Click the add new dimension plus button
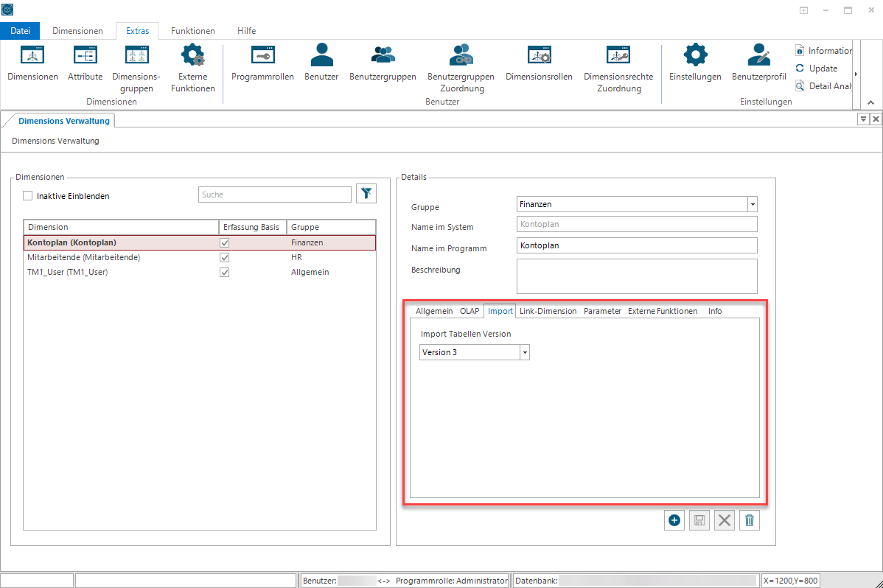The height and width of the screenshot is (588, 883). tap(674, 520)
